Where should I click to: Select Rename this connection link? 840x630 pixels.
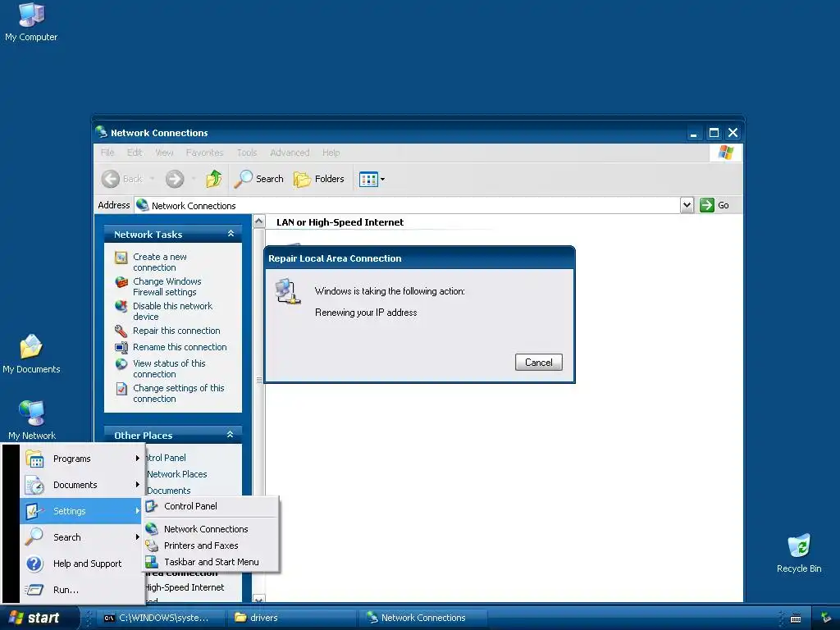180,347
